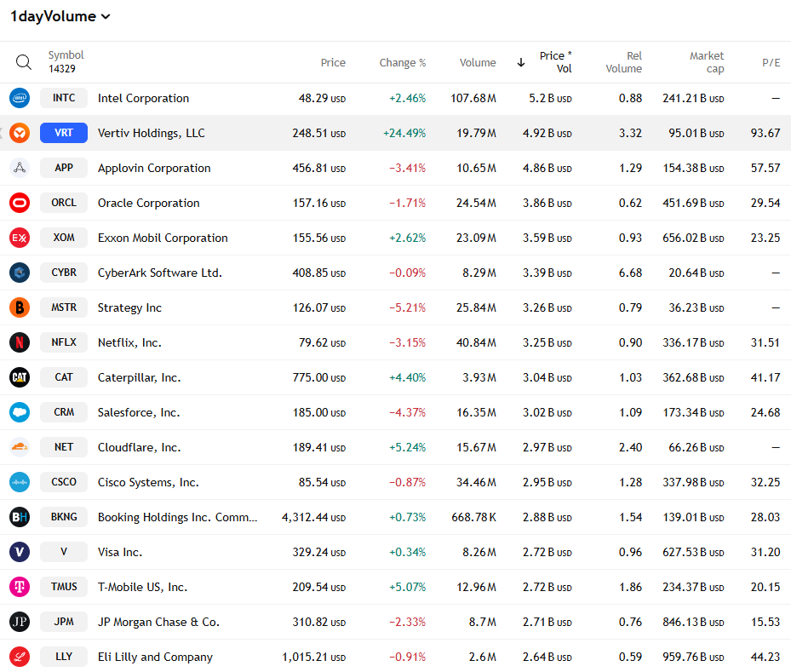Select the NET ticker badge
This screenshot has width=791, height=672.
[64, 447]
